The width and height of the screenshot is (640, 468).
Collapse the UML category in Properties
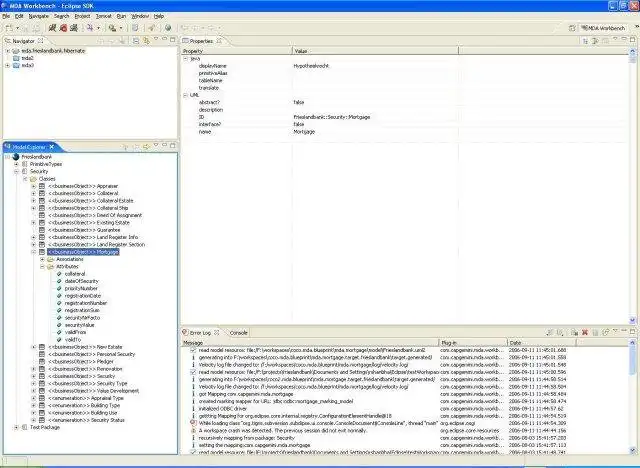pyautogui.click(x=185, y=95)
